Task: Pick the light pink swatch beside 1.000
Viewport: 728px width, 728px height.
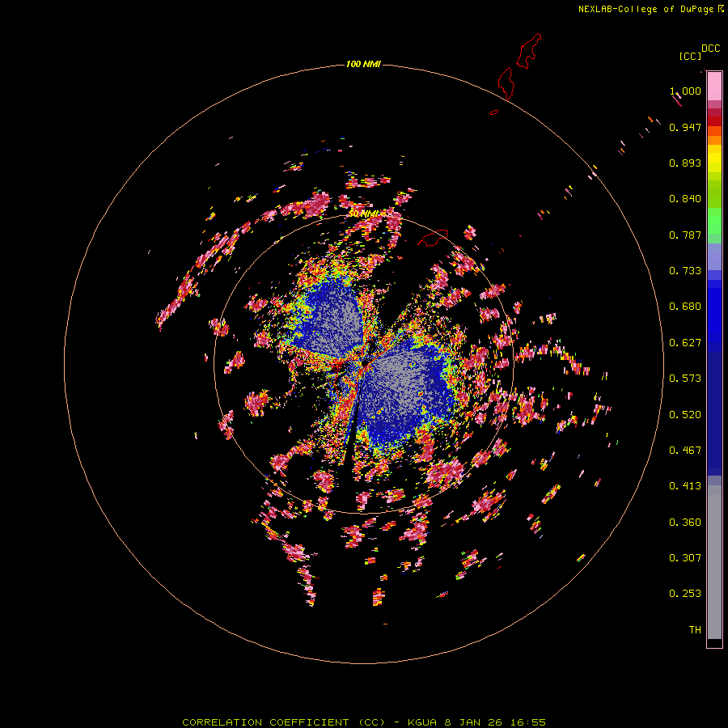Action: [714, 87]
